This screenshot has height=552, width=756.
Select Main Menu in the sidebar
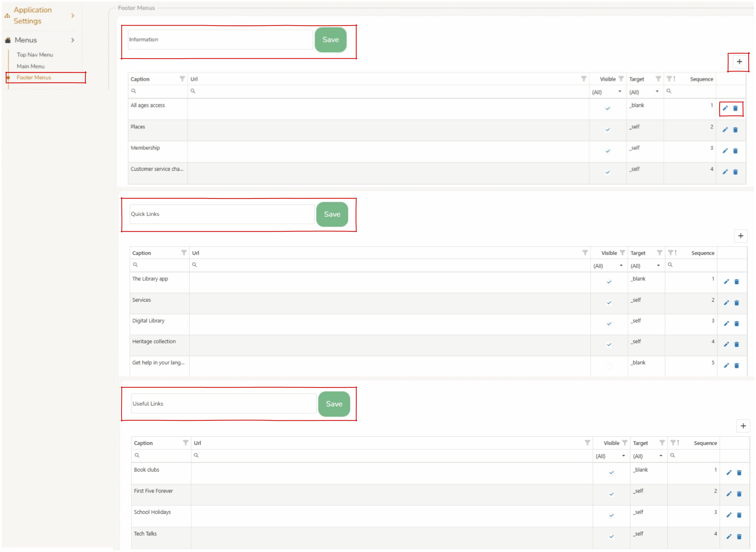click(x=30, y=66)
